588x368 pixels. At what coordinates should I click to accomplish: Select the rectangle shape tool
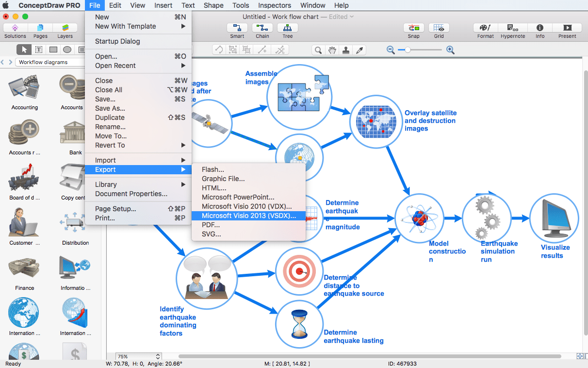53,50
